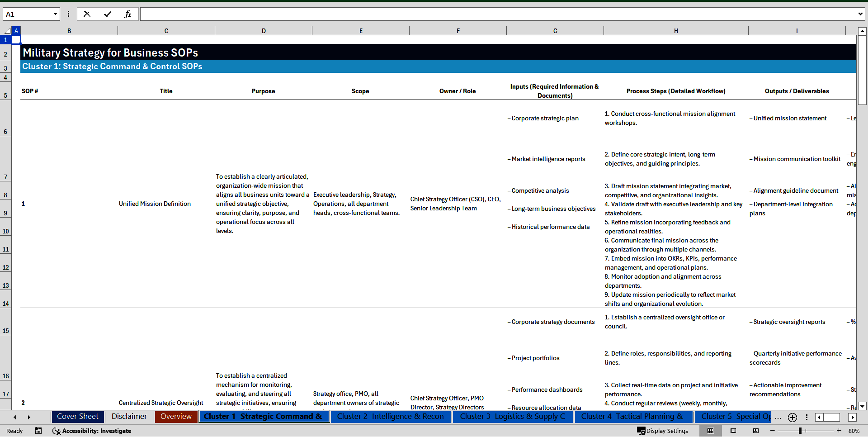Viewport: 868px width, 437px height.
Task: Expand the formula bar with its chevron
Action: pos(861,14)
